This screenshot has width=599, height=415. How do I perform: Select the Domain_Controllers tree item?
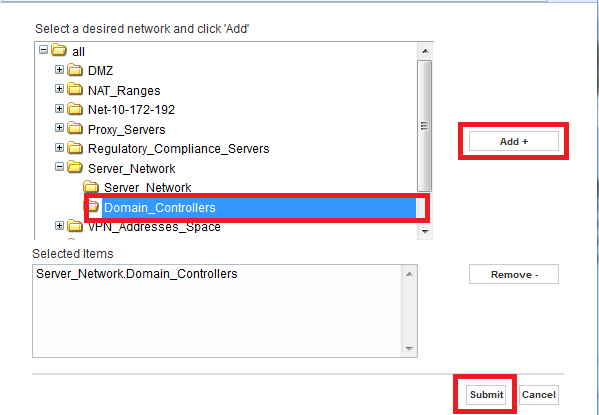coord(159,208)
